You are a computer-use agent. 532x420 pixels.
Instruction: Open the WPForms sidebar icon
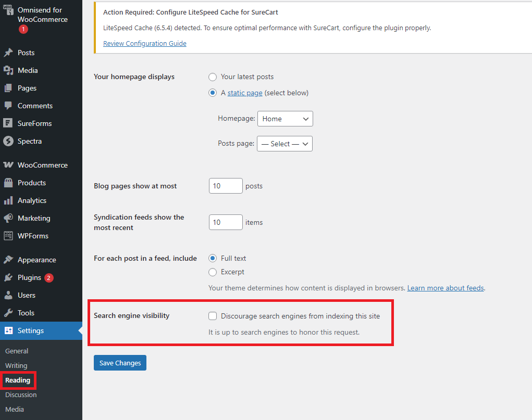point(8,236)
